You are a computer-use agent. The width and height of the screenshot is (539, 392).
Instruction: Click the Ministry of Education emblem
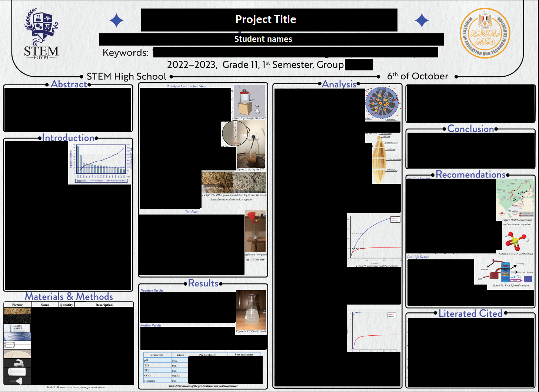pos(485,33)
